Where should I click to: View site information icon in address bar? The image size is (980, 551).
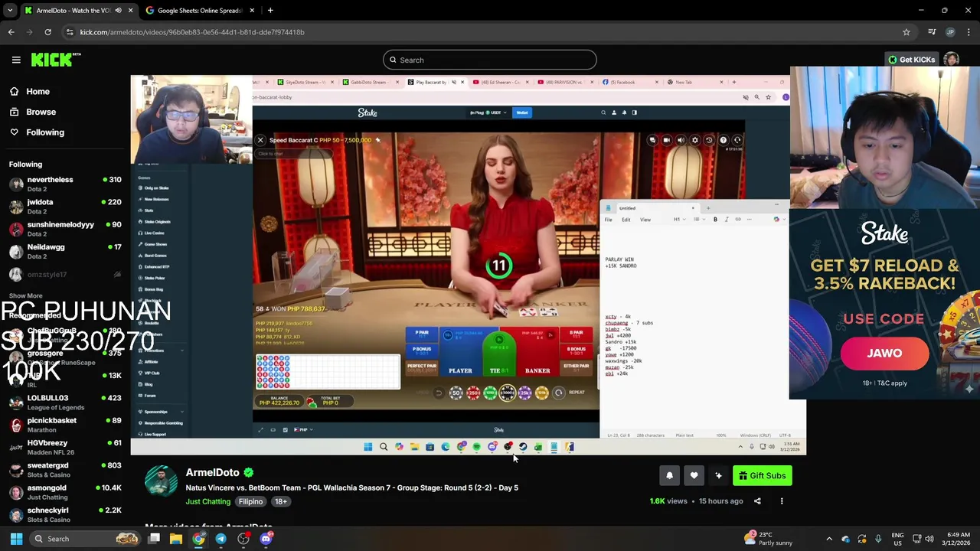point(70,32)
